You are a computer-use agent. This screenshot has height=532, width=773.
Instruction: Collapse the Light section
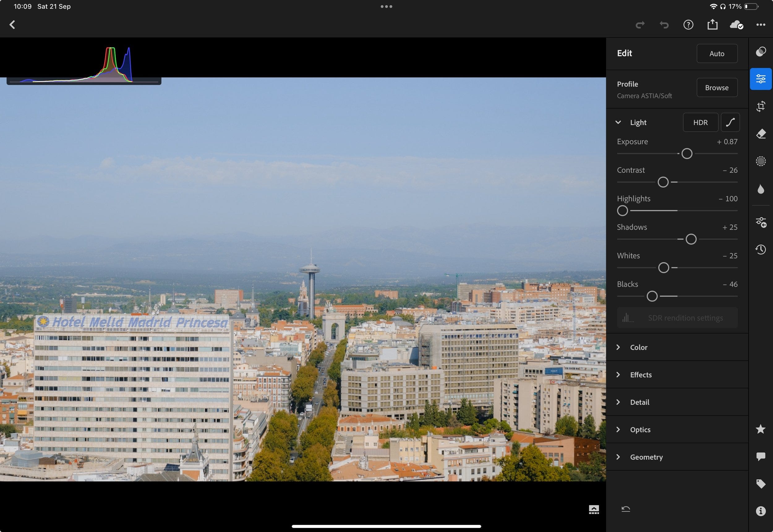[x=618, y=122]
